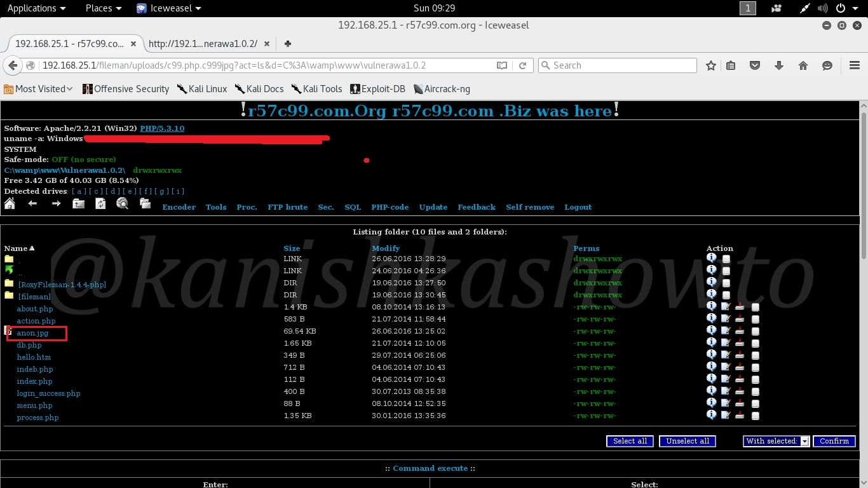Open the system power menu arrow
The width and height of the screenshot is (868, 488).
[856, 8]
